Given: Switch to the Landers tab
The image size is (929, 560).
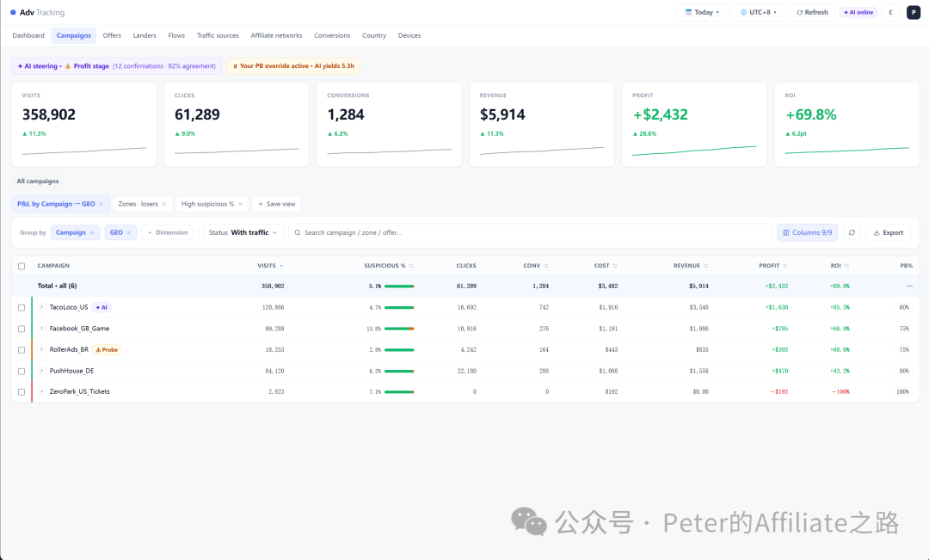Looking at the screenshot, I should click(145, 35).
